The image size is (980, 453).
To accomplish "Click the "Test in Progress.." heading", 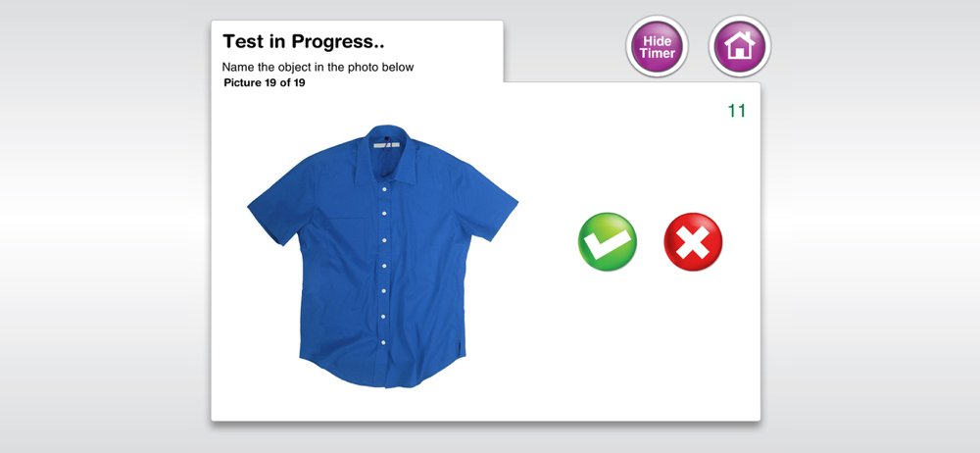I will [304, 42].
